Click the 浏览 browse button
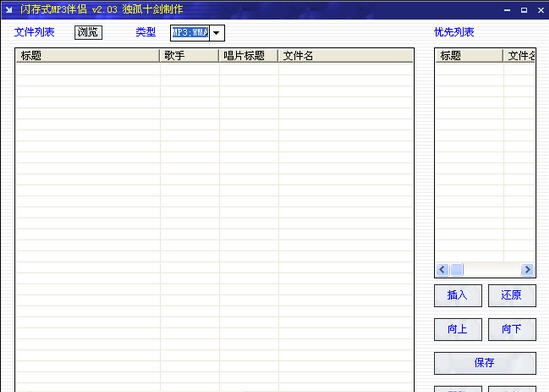549x392 pixels. 88,33
